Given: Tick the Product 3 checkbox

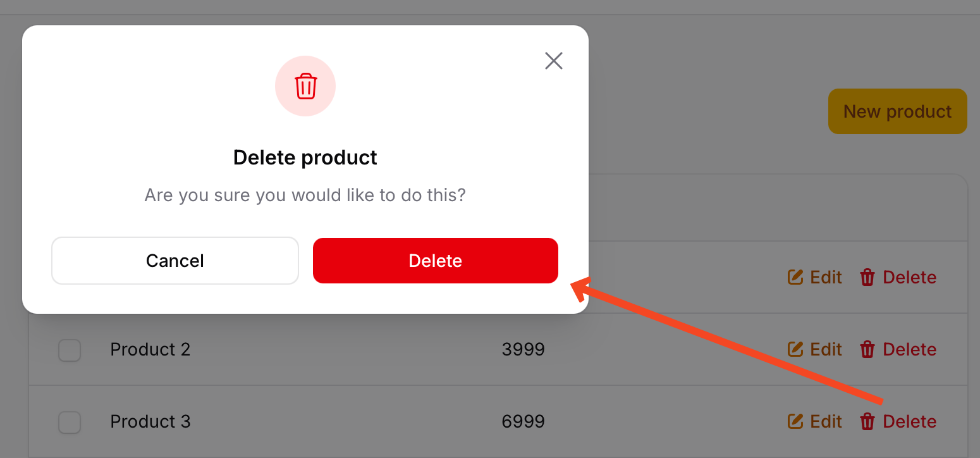Looking at the screenshot, I should coord(70,422).
